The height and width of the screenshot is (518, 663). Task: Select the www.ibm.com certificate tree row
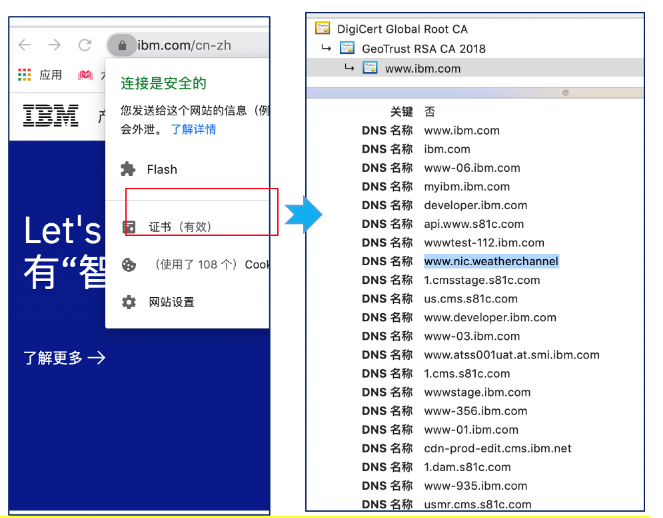(x=475, y=68)
